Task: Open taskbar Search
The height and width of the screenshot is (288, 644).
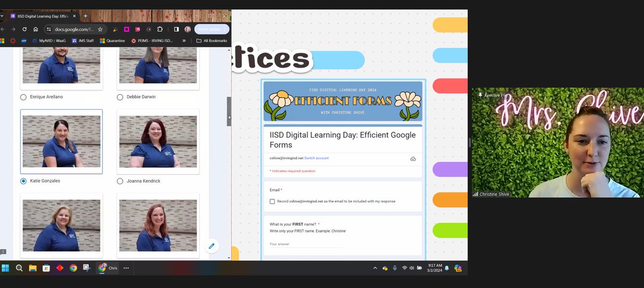Action: click(19, 268)
